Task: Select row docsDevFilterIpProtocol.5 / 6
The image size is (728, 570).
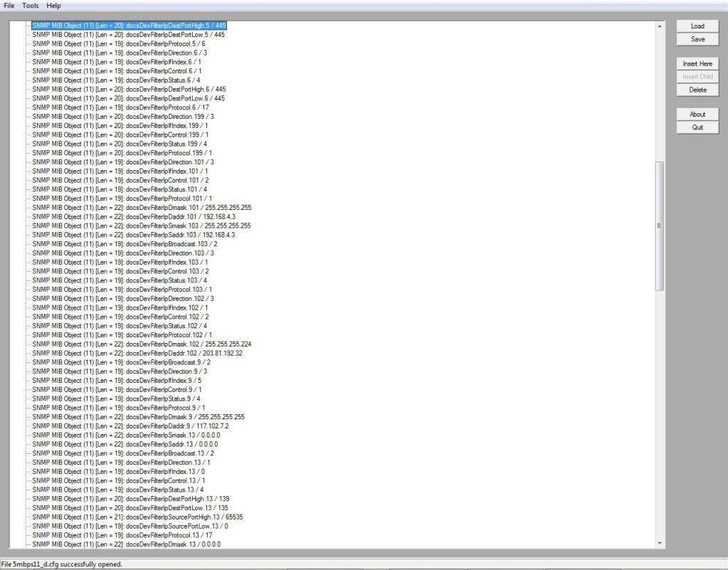Action: pyautogui.click(x=118, y=43)
